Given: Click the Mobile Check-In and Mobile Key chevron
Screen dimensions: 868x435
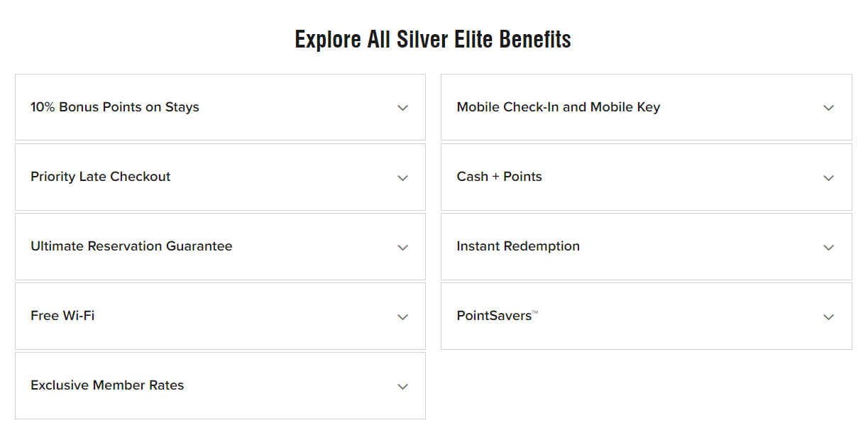Looking at the screenshot, I should [828, 108].
